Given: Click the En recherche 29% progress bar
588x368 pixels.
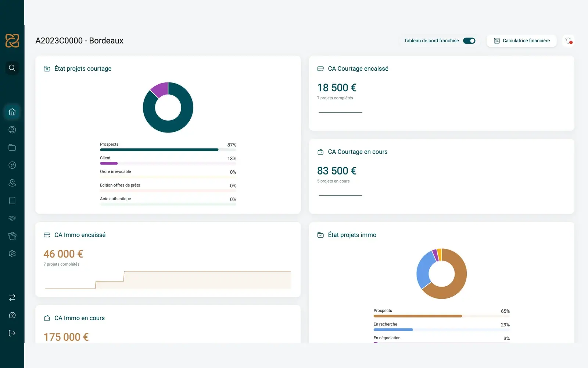Looking at the screenshot, I should coord(442,330).
